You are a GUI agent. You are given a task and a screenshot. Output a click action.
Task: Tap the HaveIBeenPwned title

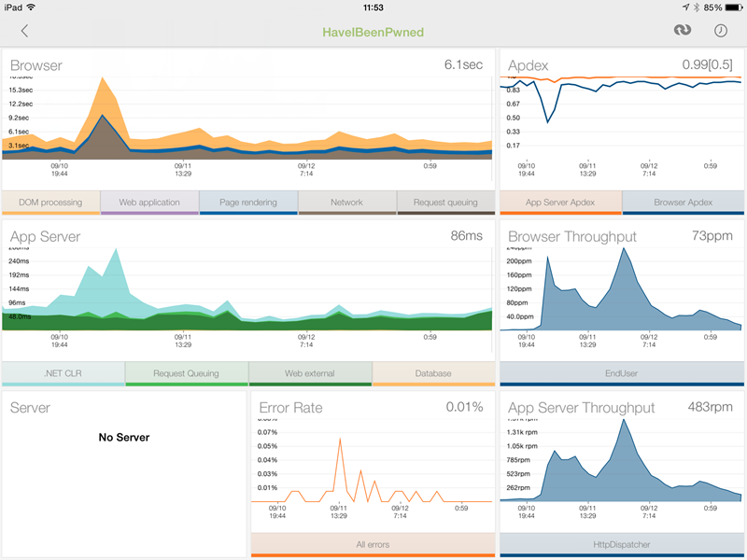tap(373, 31)
